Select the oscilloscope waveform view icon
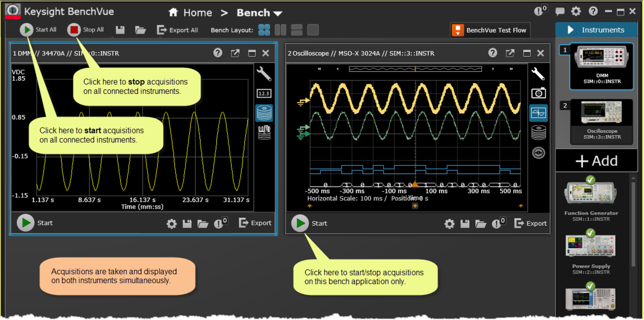644x320 pixels. coord(538,113)
